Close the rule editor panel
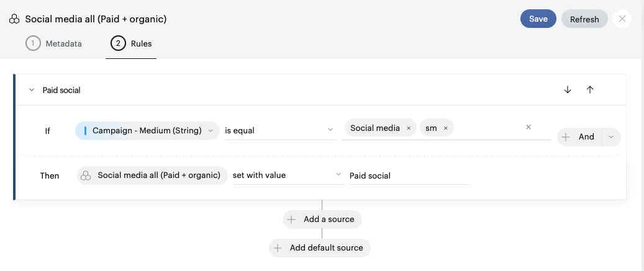644x271 pixels. pos(622,19)
